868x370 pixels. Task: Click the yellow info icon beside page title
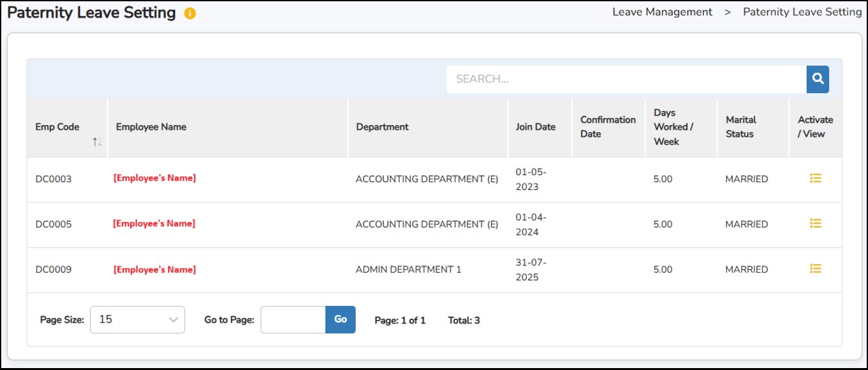[190, 13]
